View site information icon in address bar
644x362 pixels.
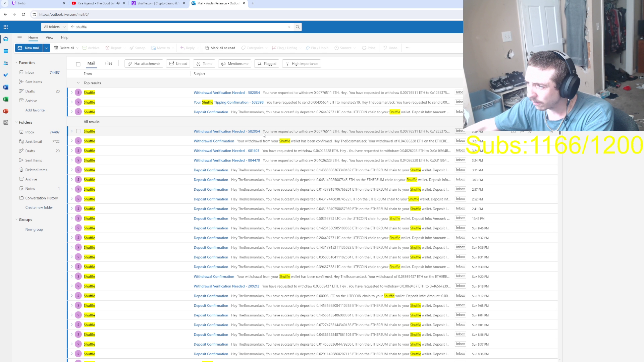point(34,14)
